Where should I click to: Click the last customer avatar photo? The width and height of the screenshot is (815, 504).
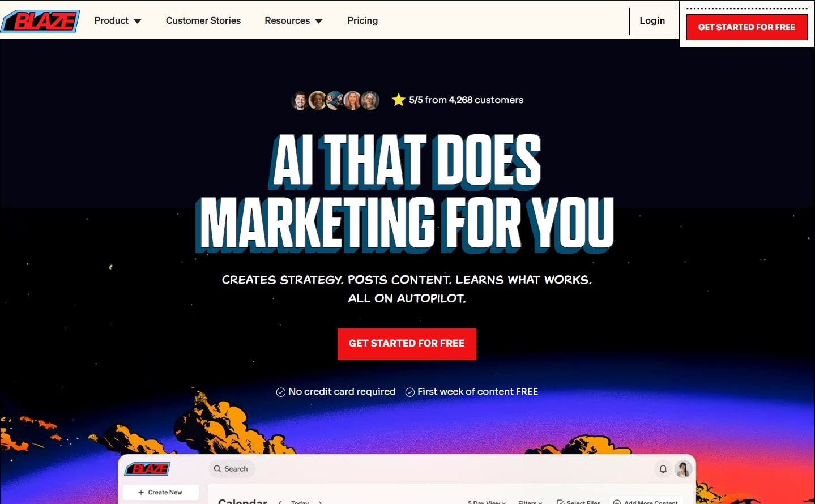coord(370,101)
